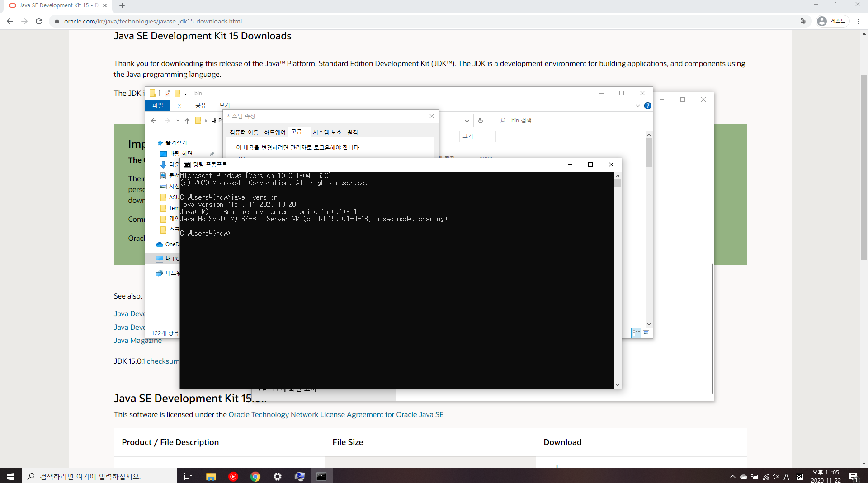Click the Chrome taskbar icon

coord(255,476)
